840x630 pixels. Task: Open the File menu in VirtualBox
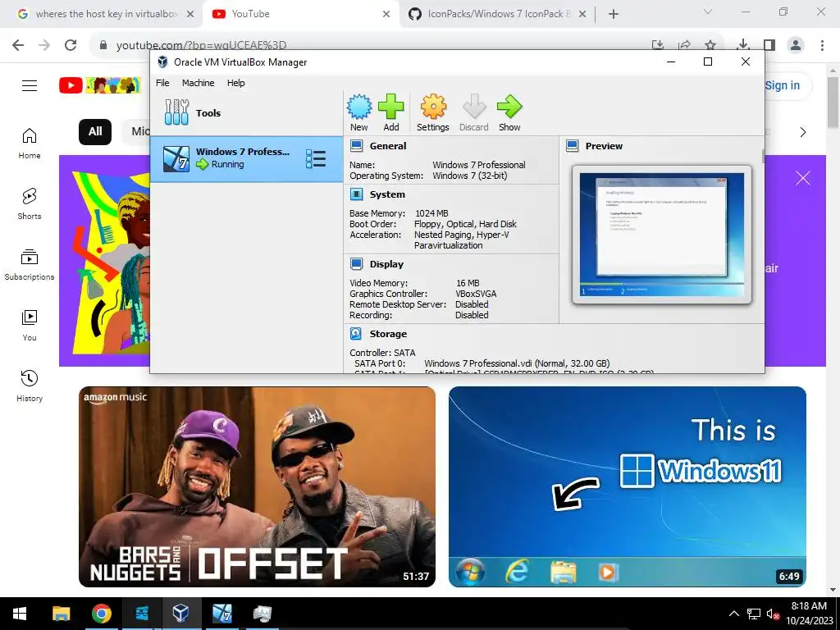[x=162, y=83]
